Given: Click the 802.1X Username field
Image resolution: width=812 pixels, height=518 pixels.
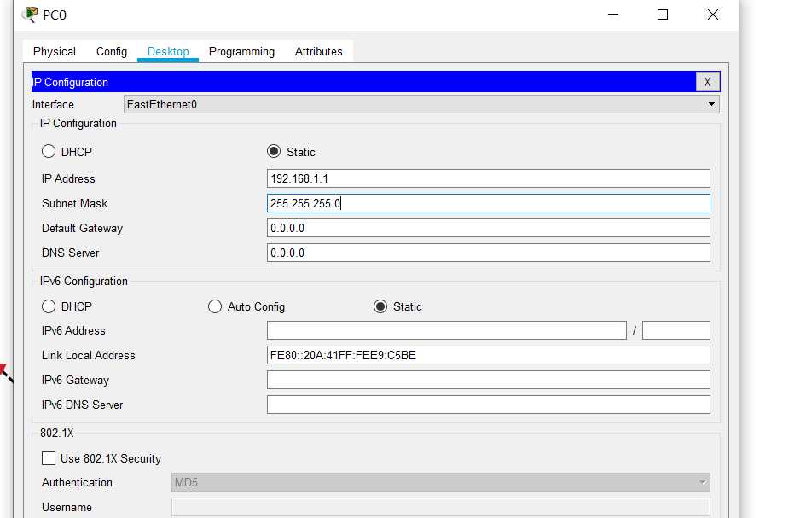Looking at the screenshot, I should point(441,507).
